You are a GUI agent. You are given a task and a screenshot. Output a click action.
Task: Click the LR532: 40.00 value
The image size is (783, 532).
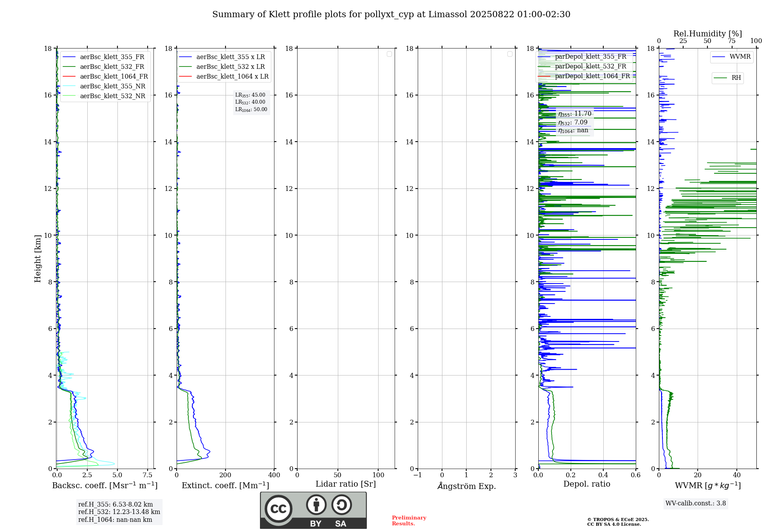(250, 102)
